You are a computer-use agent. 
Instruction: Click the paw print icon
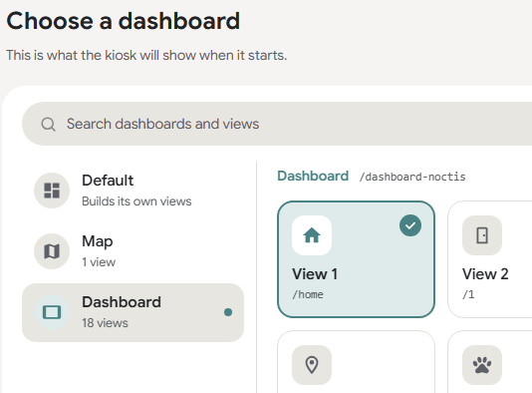coord(482,365)
